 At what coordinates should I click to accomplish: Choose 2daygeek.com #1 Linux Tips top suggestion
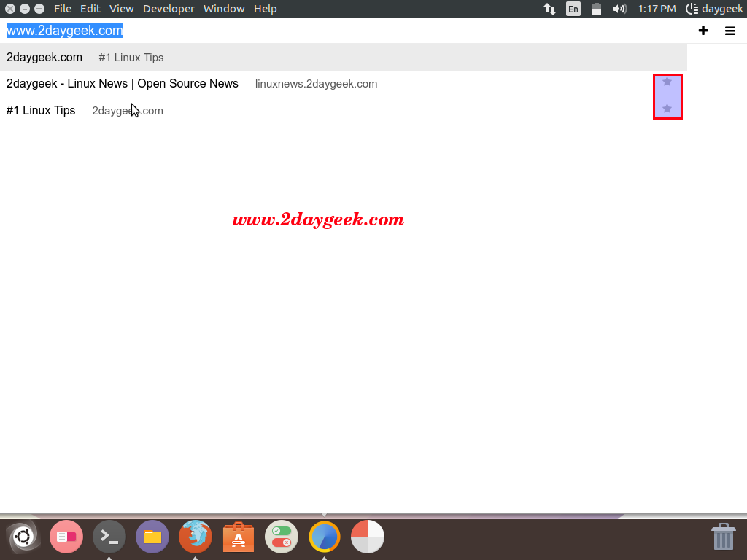pos(344,57)
